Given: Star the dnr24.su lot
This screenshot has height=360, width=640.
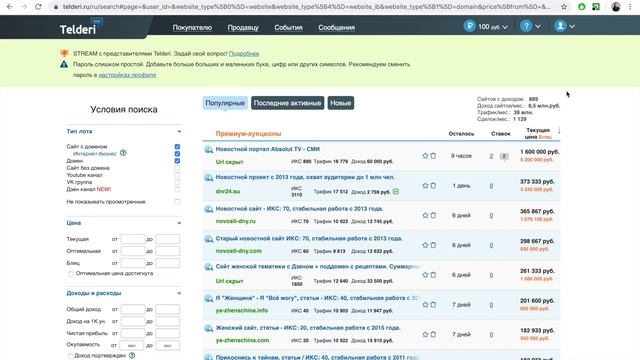Looking at the screenshot, I should pos(425,186).
